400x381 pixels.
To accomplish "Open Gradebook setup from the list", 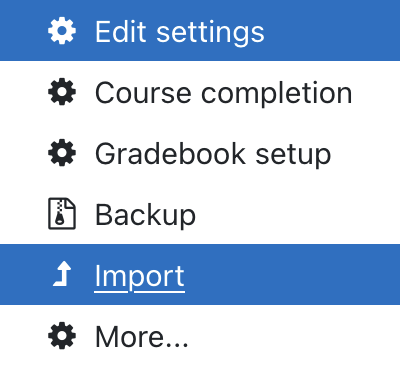I will pyautogui.click(x=213, y=154).
